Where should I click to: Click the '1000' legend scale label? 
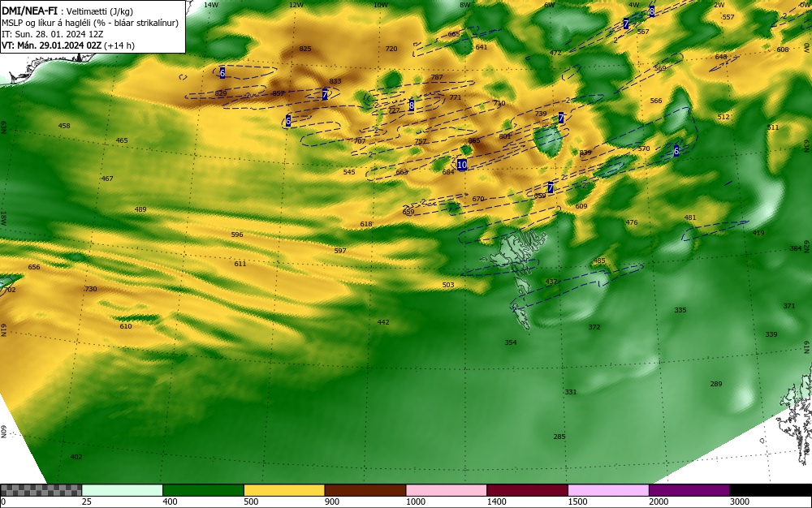tap(415, 502)
